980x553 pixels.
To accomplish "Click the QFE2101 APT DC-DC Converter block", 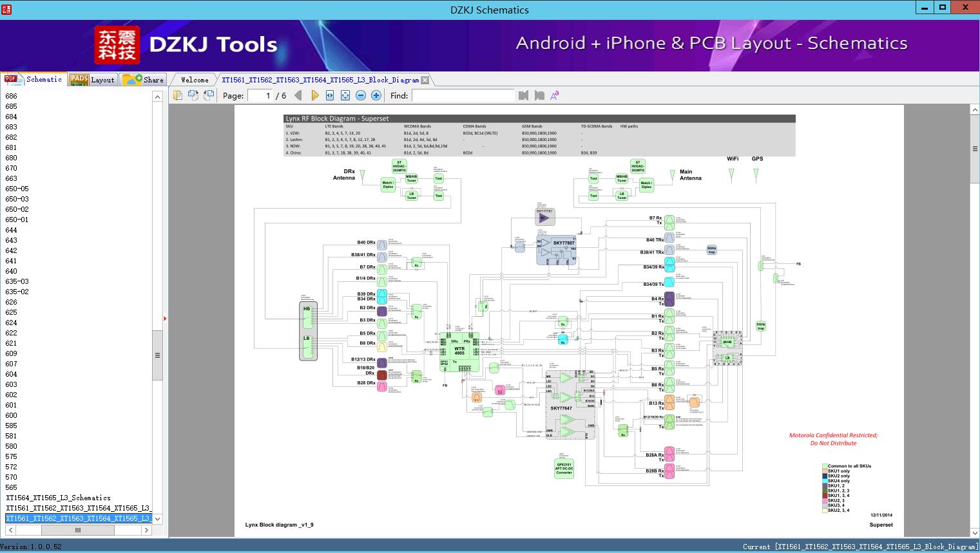I will pyautogui.click(x=564, y=468).
